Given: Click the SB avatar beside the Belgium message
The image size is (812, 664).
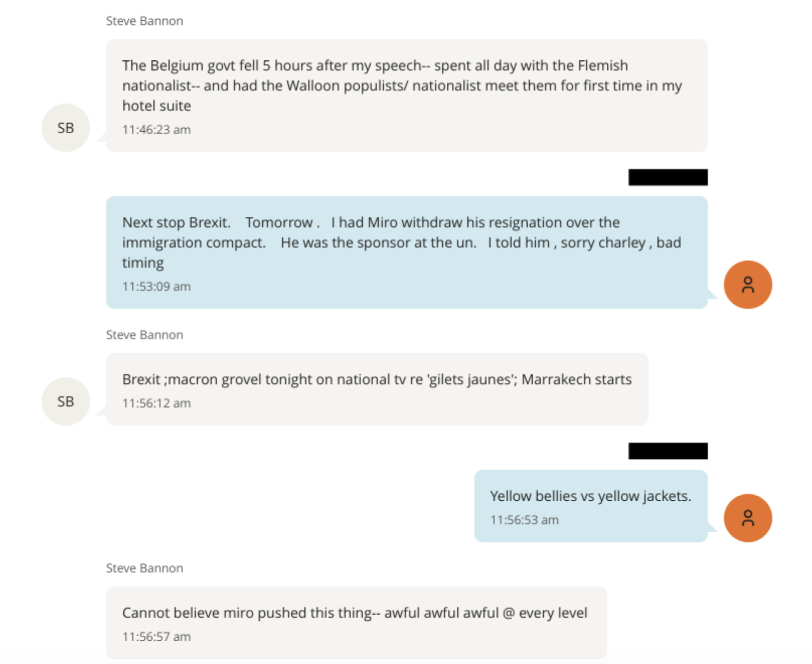Looking at the screenshot, I should pyautogui.click(x=65, y=128).
